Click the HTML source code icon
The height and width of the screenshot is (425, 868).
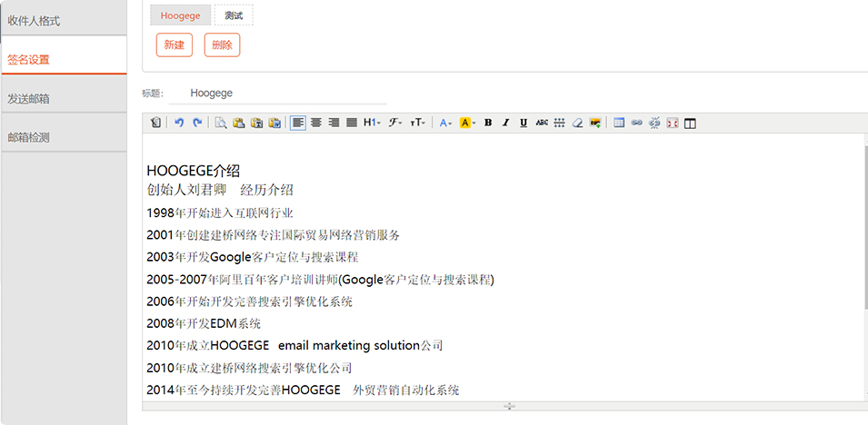[155, 123]
